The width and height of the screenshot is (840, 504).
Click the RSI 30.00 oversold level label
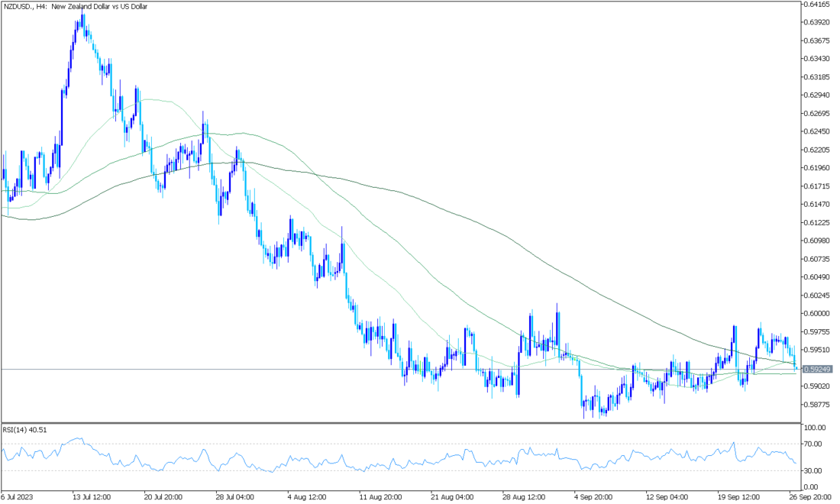point(813,471)
